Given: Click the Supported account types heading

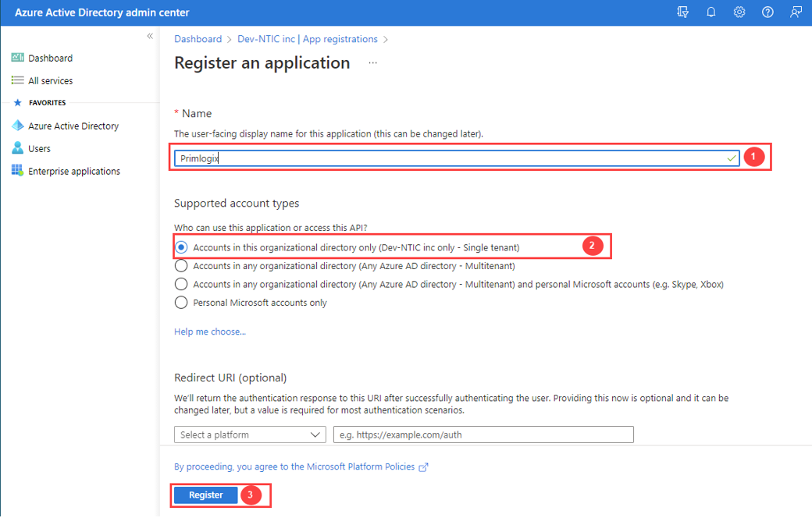Looking at the screenshot, I should coord(237,204).
